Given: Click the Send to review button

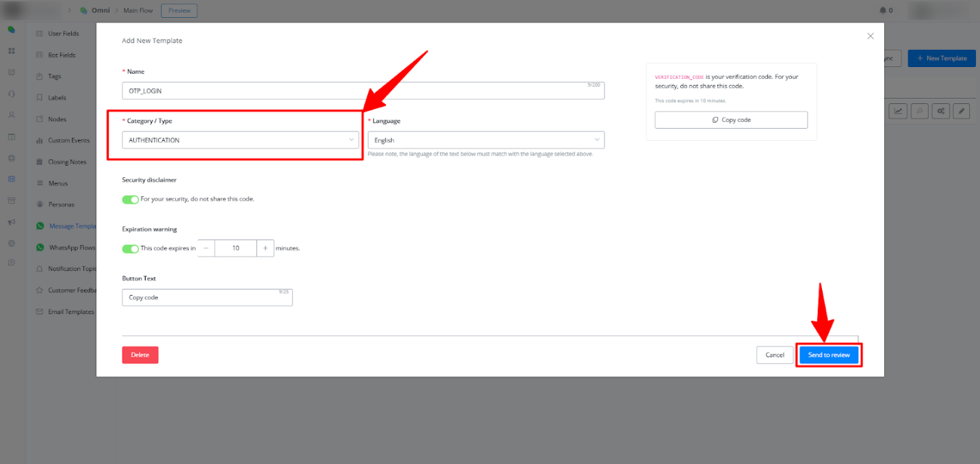Looking at the screenshot, I should 829,355.
